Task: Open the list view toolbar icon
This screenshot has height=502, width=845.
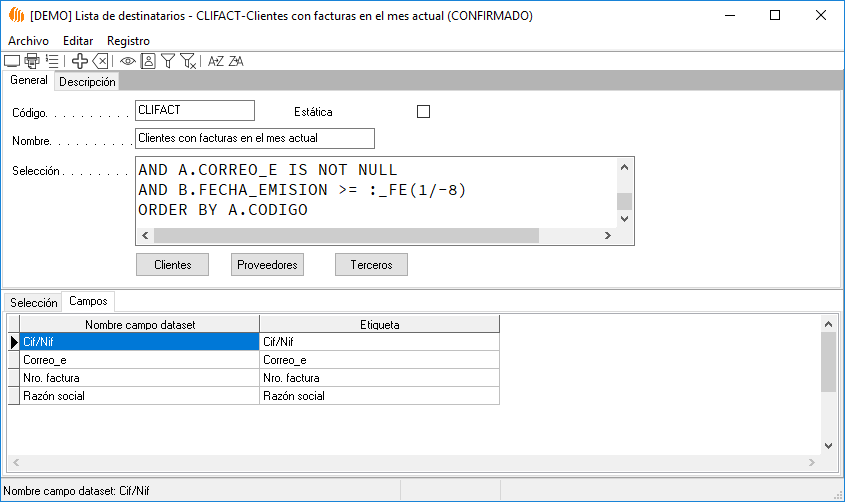Action: [52, 61]
